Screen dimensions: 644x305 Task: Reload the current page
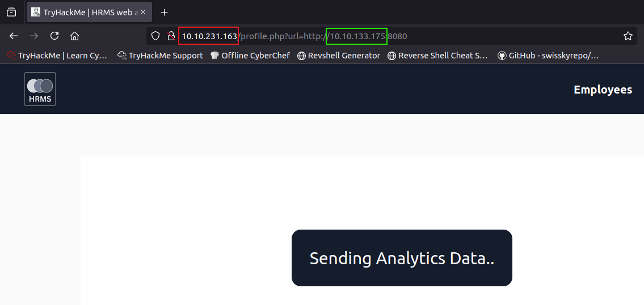(54, 36)
